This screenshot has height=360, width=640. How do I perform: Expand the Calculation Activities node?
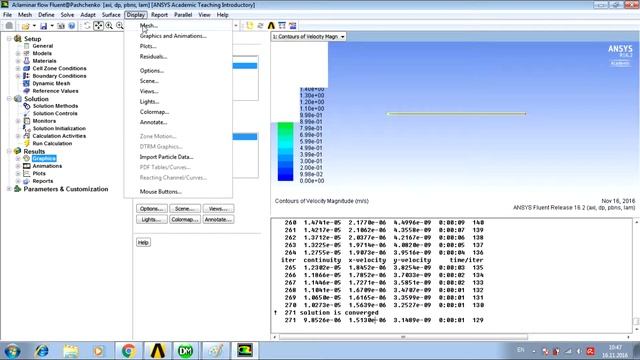(18, 136)
